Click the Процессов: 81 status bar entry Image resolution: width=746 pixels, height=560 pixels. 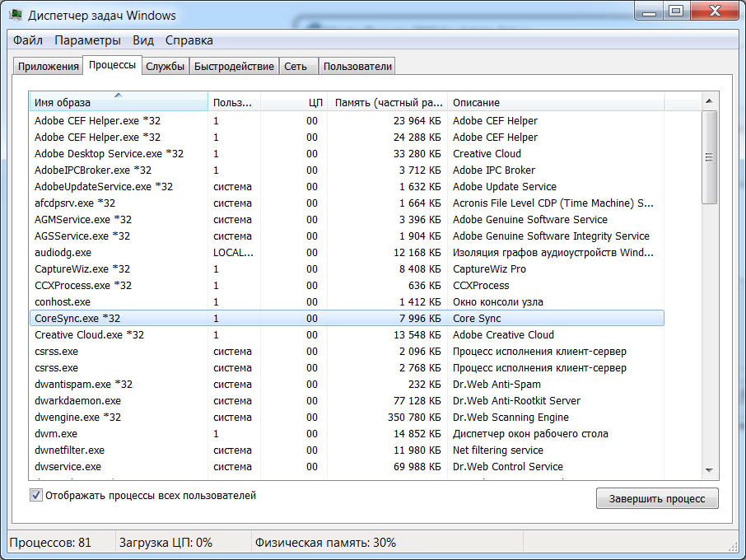click(x=50, y=543)
